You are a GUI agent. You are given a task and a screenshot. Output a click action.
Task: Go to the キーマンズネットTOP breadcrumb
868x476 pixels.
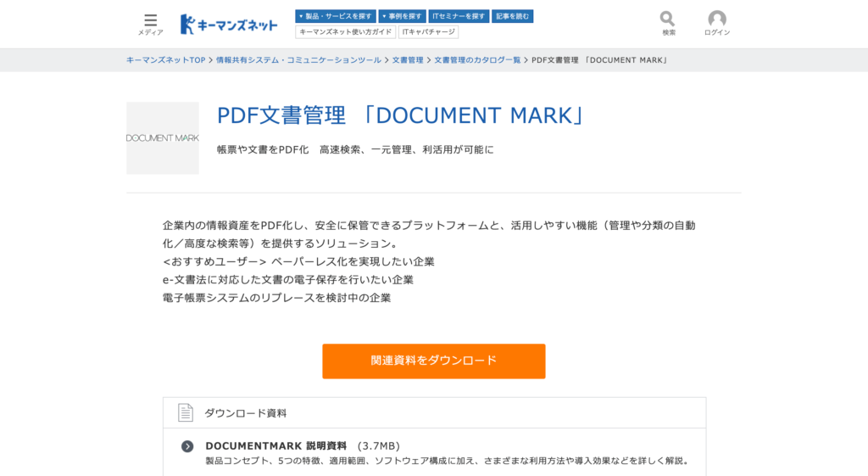(x=165, y=60)
